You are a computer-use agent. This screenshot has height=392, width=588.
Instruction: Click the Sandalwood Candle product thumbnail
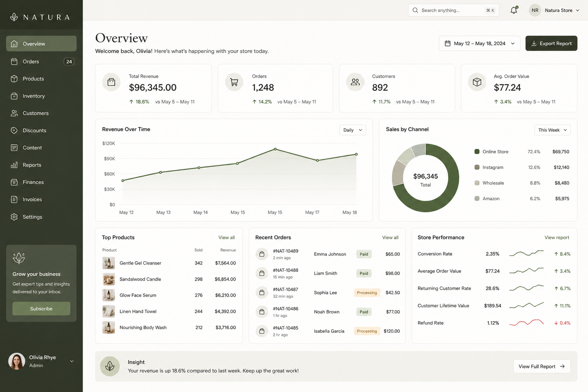coord(108,279)
